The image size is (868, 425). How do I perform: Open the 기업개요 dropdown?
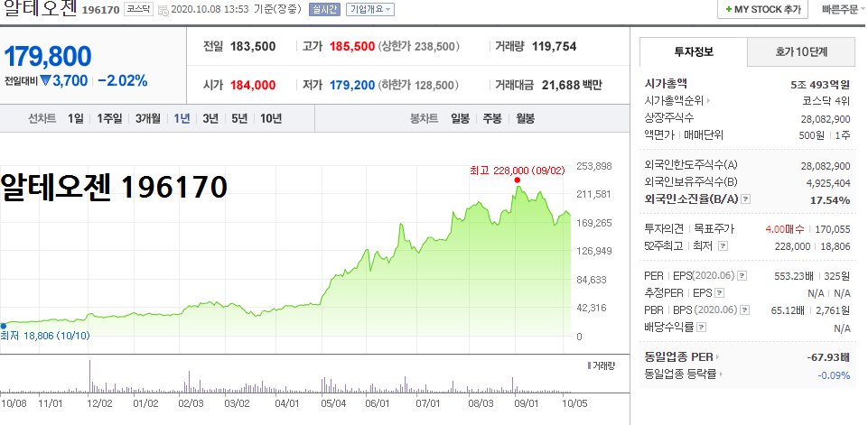pyautogui.click(x=370, y=9)
